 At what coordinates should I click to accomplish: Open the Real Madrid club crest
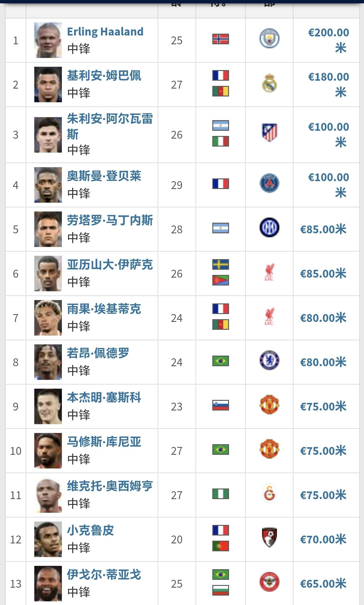coord(269,83)
